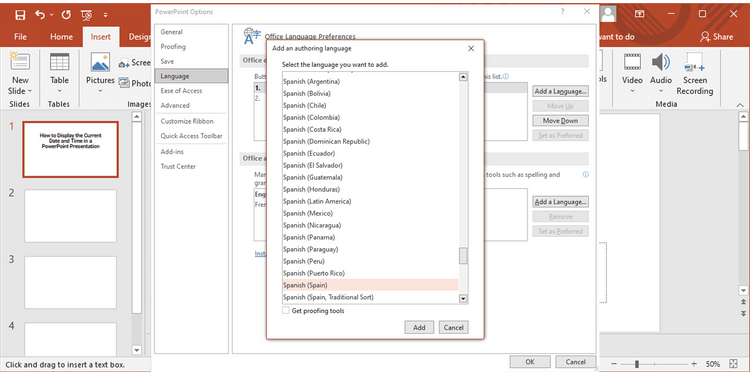
Task: Click zoom in plus icon in status bar
Action: click(694, 364)
